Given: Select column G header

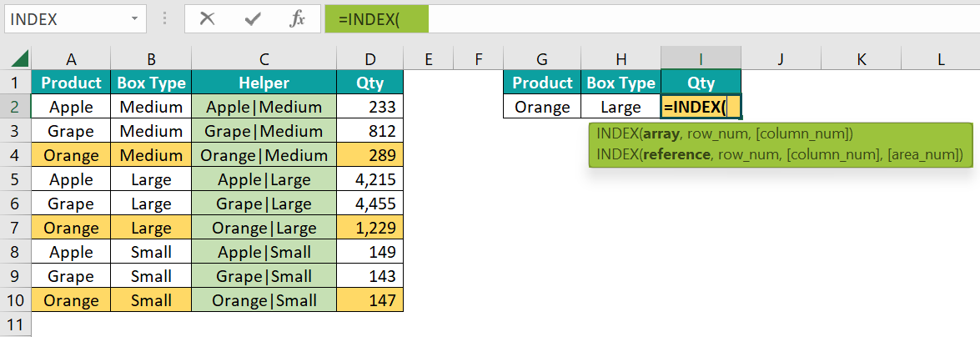Looking at the screenshot, I should (542, 59).
